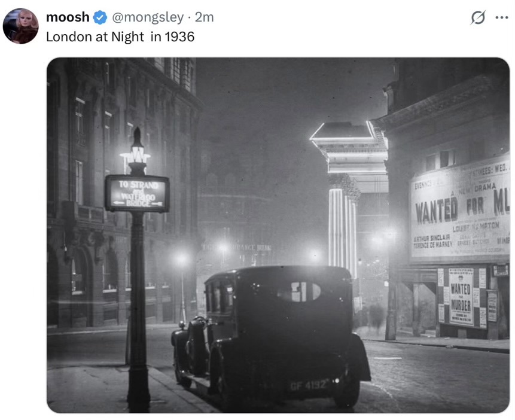Click the lantern atop the sign post
The width and height of the screenshot is (515, 420).
coord(138,149)
